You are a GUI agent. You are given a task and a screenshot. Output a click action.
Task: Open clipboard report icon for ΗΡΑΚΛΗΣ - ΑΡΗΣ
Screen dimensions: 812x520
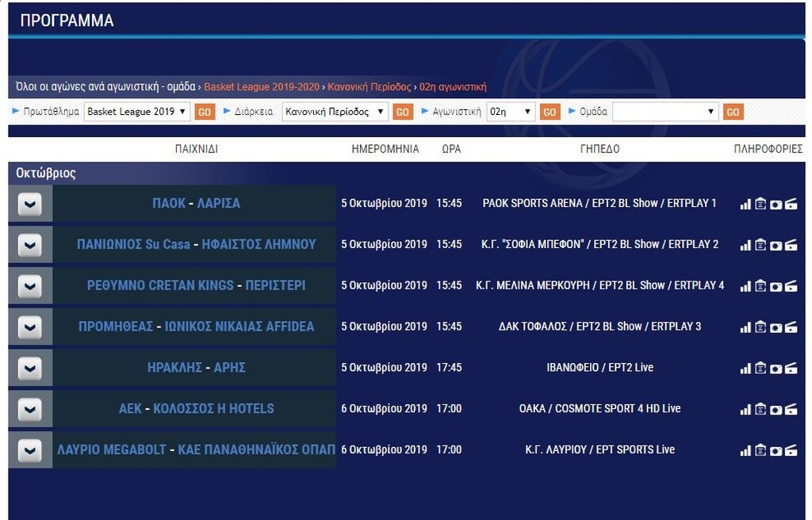tap(760, 369)
